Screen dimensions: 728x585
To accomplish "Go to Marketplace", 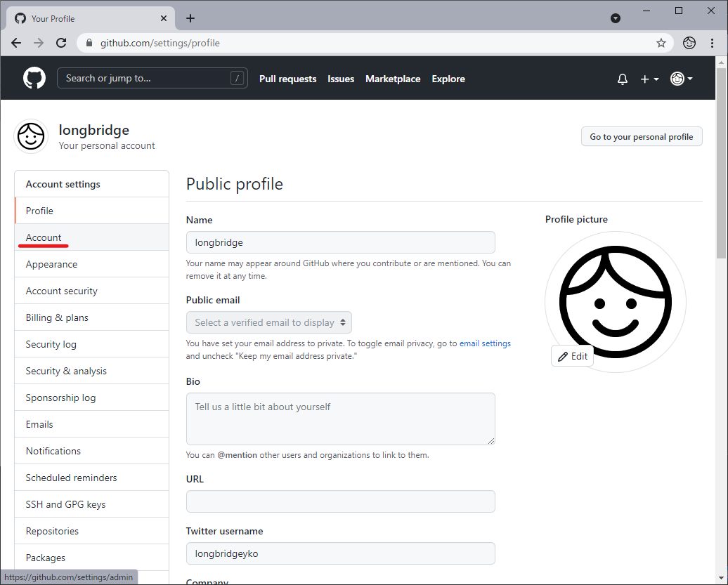I will coord(393,79).
